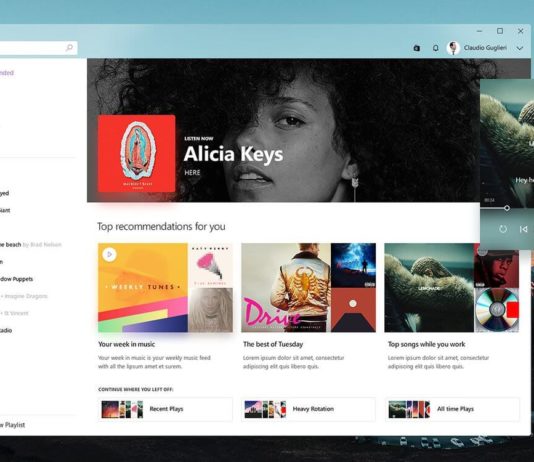This screenshot has height=462, width=534.
Task: Select the 'Shadow Puppets' sidebar entry
Action: [x=16, y=279]
